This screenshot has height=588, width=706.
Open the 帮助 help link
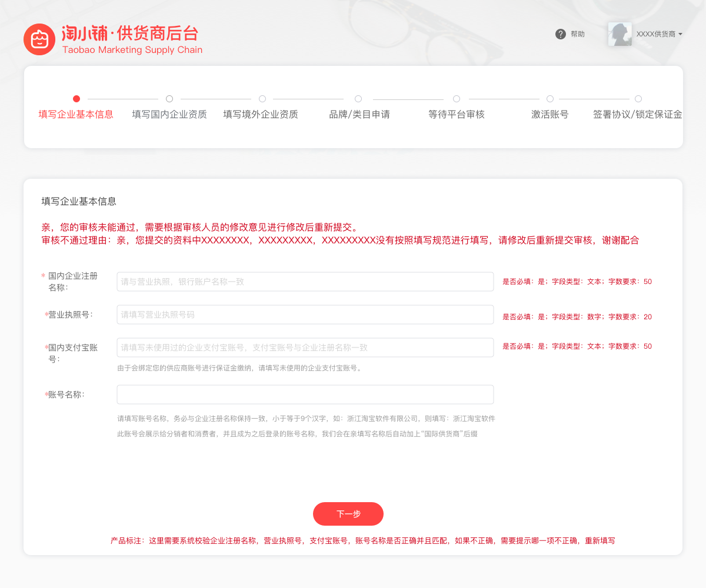(x=578, y=34)
